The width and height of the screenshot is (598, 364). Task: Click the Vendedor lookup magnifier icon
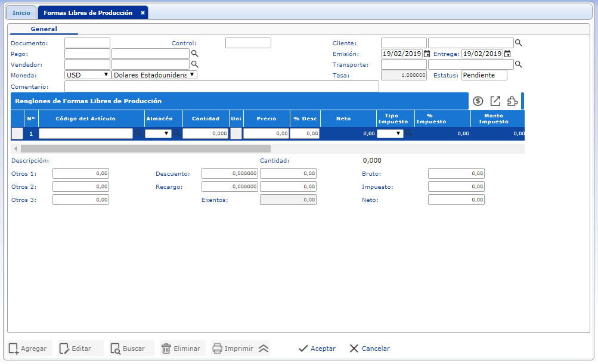[194, 64]
